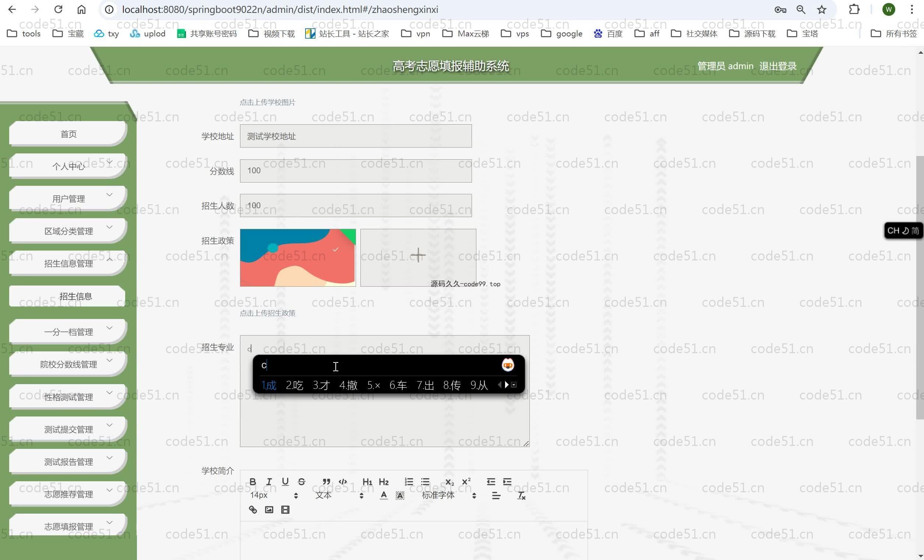The image size is (924, 560).
Task: Decrease the text indent
Action: coord(491,482)
